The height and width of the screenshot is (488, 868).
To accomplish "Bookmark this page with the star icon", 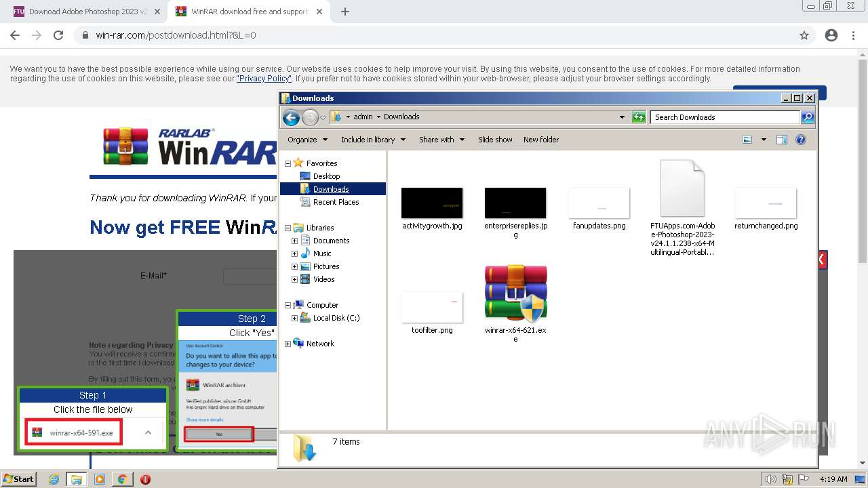I will (804, 35).
